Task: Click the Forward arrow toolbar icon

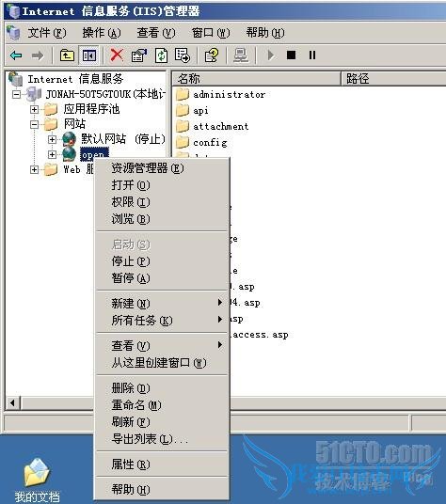Action: coord(38,55)
